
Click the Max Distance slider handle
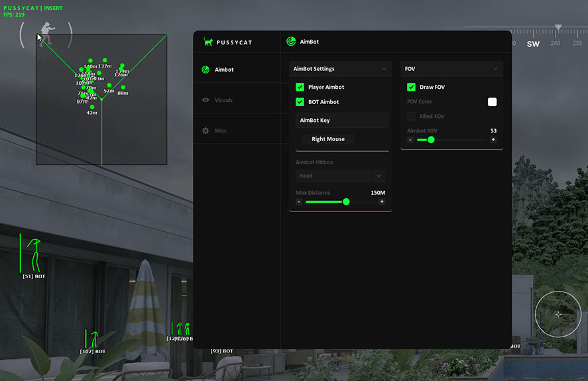tap(346, 201)
